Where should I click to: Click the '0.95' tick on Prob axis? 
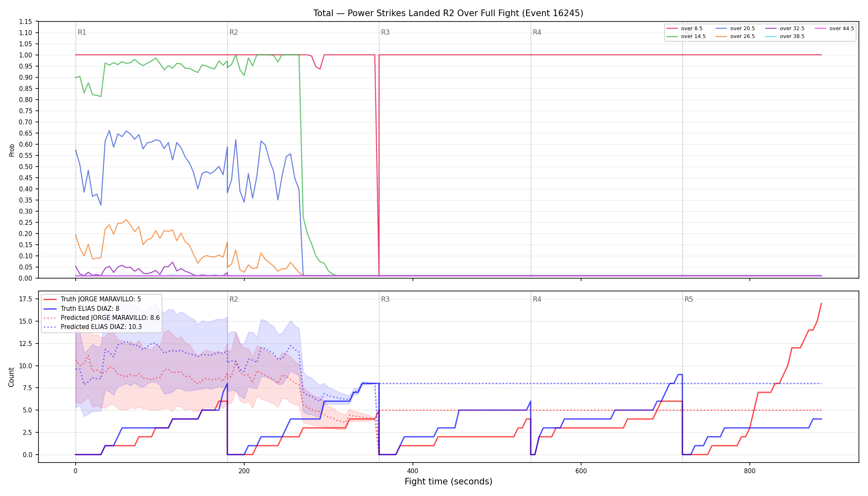coord(25,66)
